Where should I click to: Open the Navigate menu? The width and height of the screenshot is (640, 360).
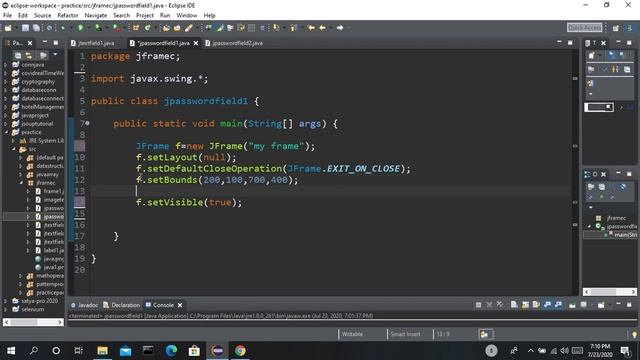pyautogui.click(x=96, y=16)
